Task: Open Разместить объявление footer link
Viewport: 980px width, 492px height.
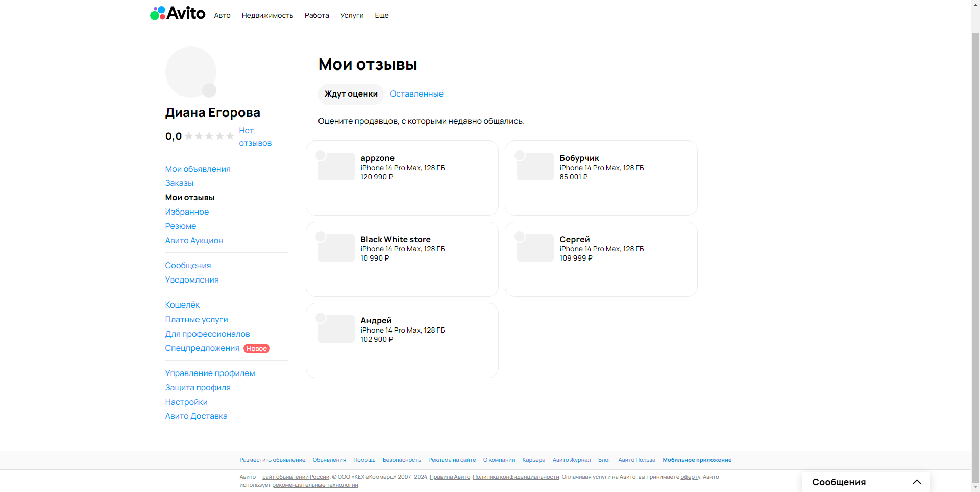Action: tap(273, 460)
